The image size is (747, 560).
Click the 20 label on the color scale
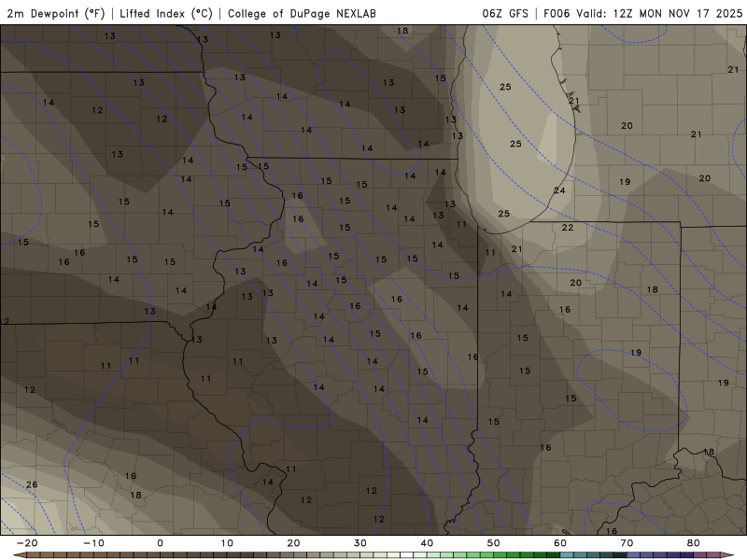click(x=293, y=543)
